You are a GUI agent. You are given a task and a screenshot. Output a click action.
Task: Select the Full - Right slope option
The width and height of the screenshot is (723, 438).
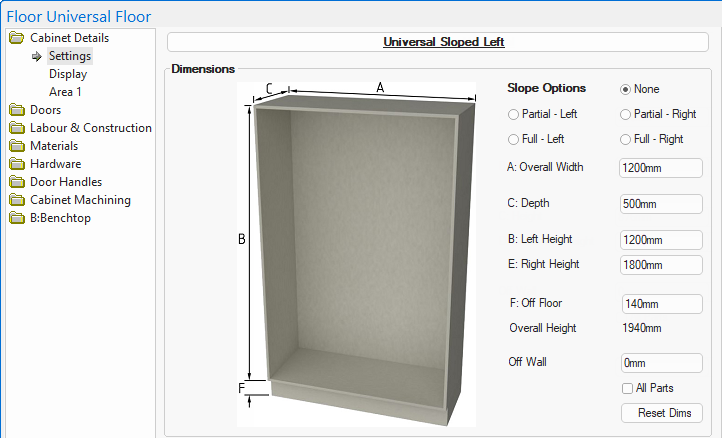click(625, 139)
